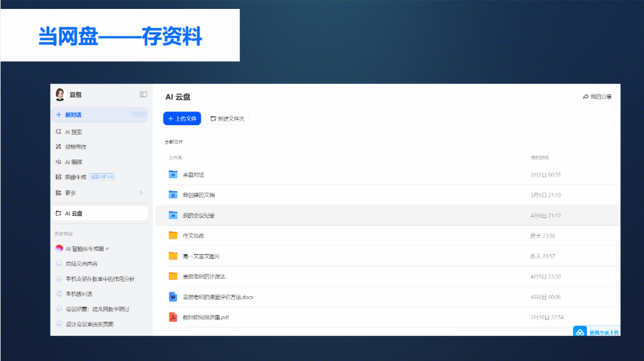Expand the 更多 sidebar chevron
644x361 pixels.
(142, 193)
